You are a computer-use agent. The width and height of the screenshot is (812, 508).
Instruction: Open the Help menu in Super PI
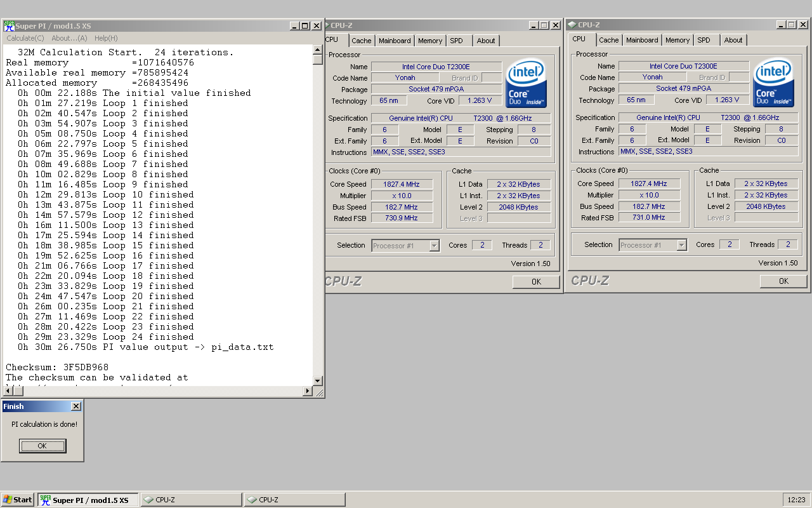pyautogui.click(x=106, y=38)
